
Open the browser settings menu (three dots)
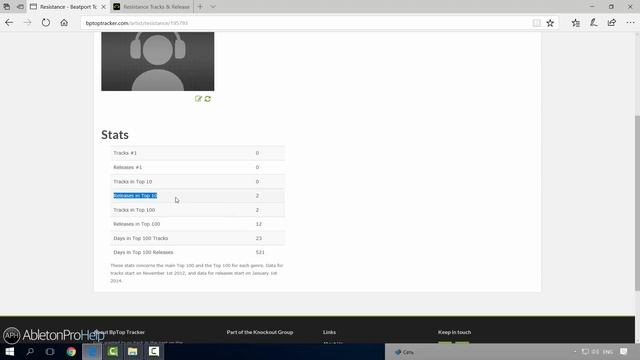click(630, 23)
